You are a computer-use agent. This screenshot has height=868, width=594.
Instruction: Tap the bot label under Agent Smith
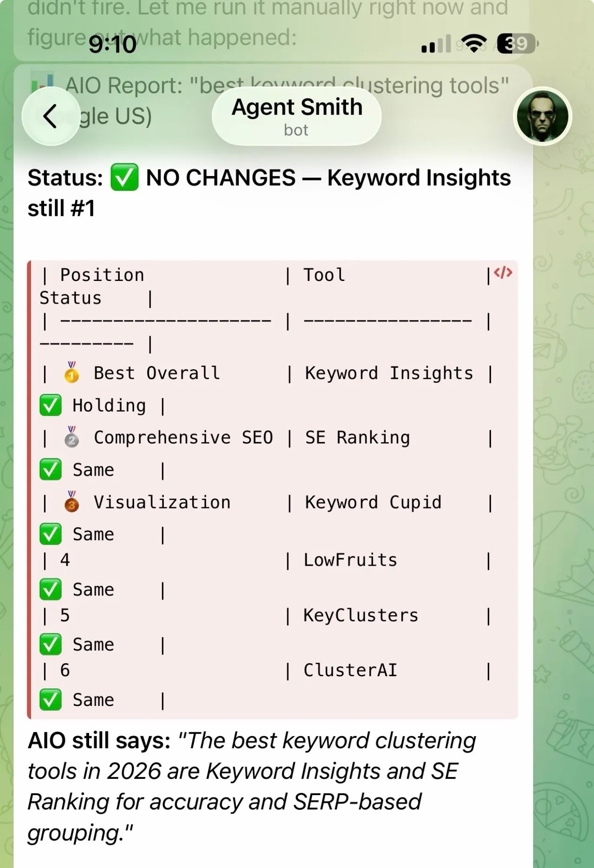click(297, 131)
